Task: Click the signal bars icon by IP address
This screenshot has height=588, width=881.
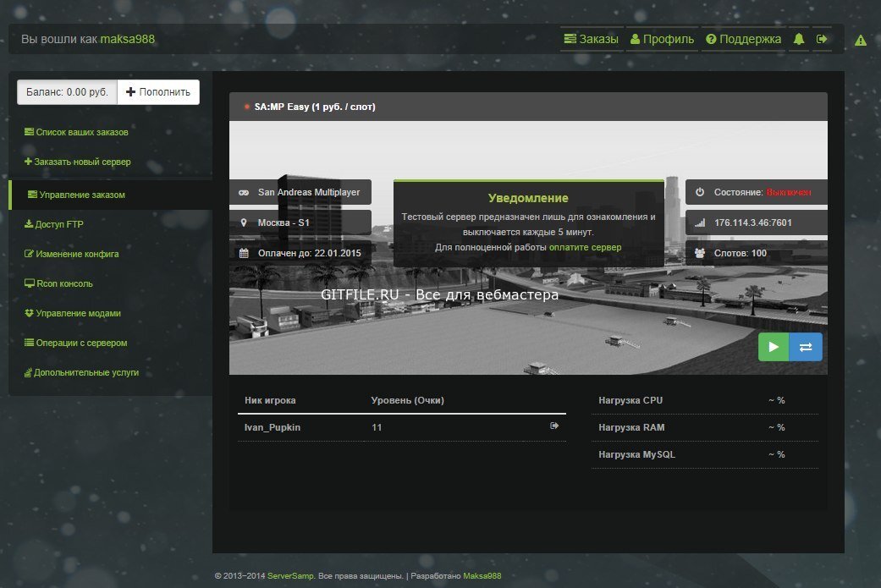Action: [x=700, y=223]
